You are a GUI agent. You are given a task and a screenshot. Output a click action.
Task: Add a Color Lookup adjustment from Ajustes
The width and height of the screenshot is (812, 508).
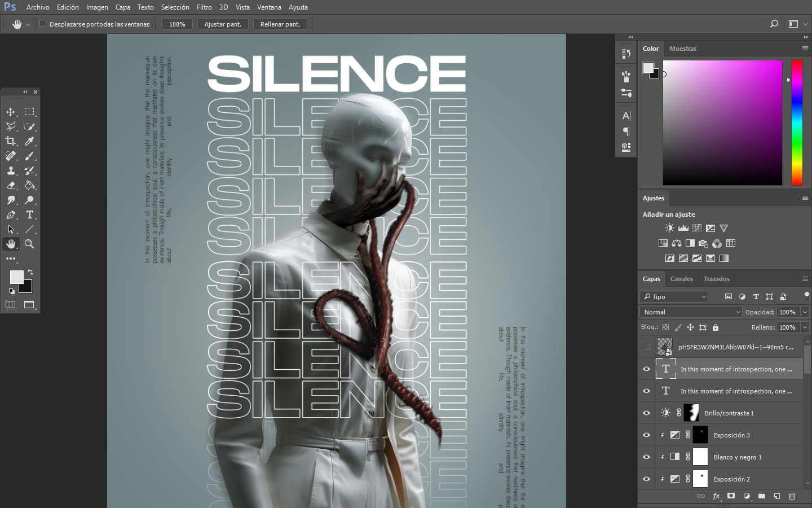(731, 243)
